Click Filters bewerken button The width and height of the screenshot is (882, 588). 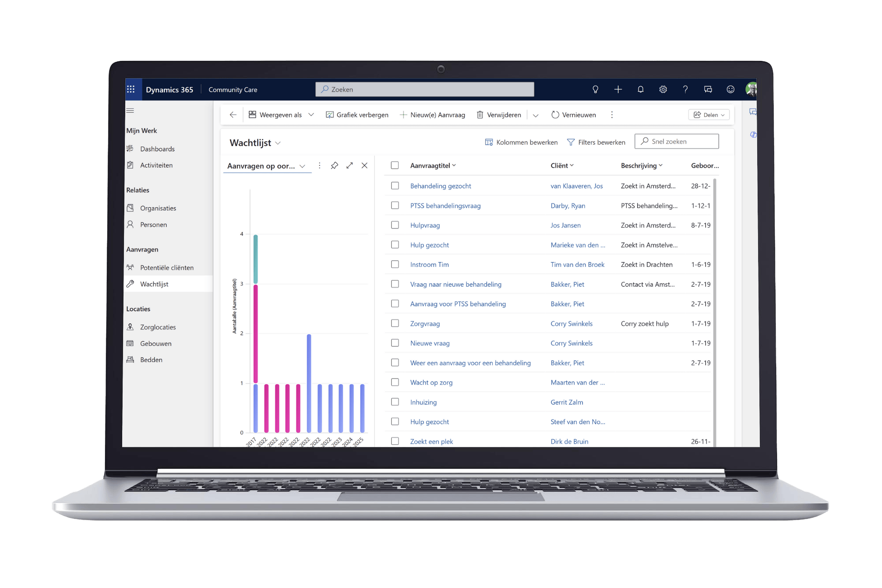pyautogui.click(x=596, y=142)
